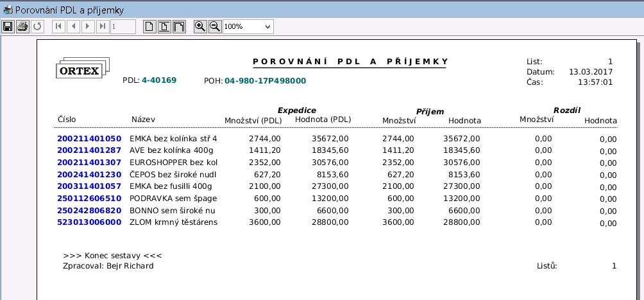Viewport: 644px width, 300px height.
Task: Zoom in with the magnifier plus
Action: pos(200,26)
